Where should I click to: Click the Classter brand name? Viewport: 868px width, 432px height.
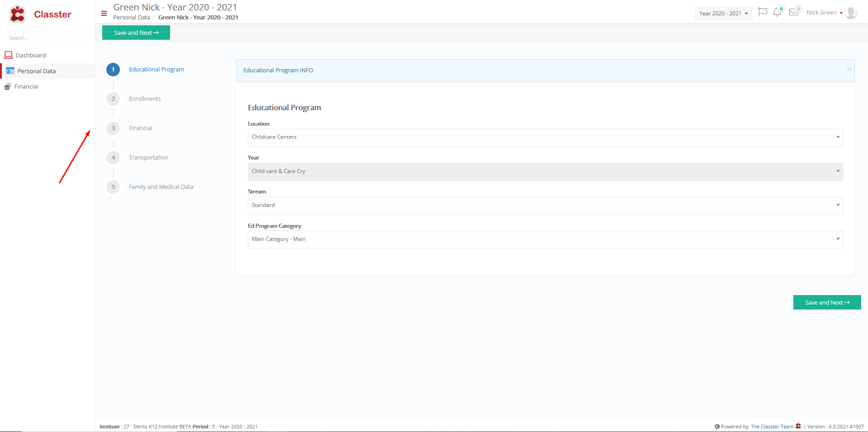pyautogui.click(x=52, y=14)
